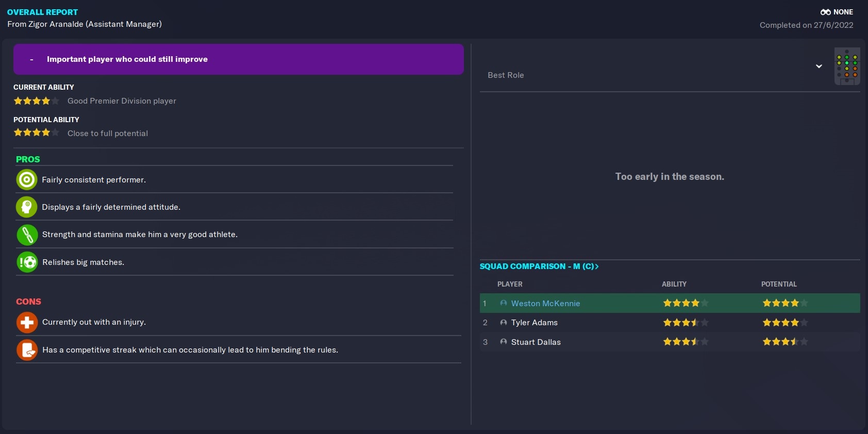Sort by the POTENTIAL column header
868x434 pixels.
779,284
